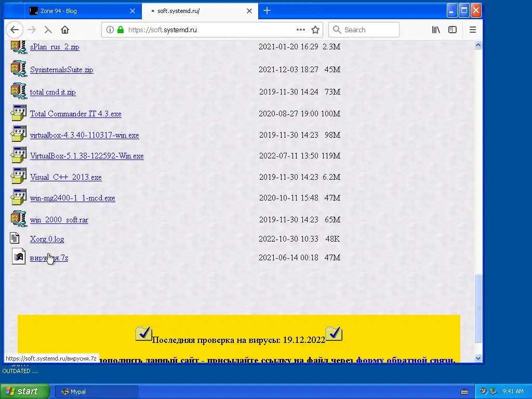Click the archive icon beside total cmd it.zip
This screenshot has width=532, height=399.
pos(19,91)
